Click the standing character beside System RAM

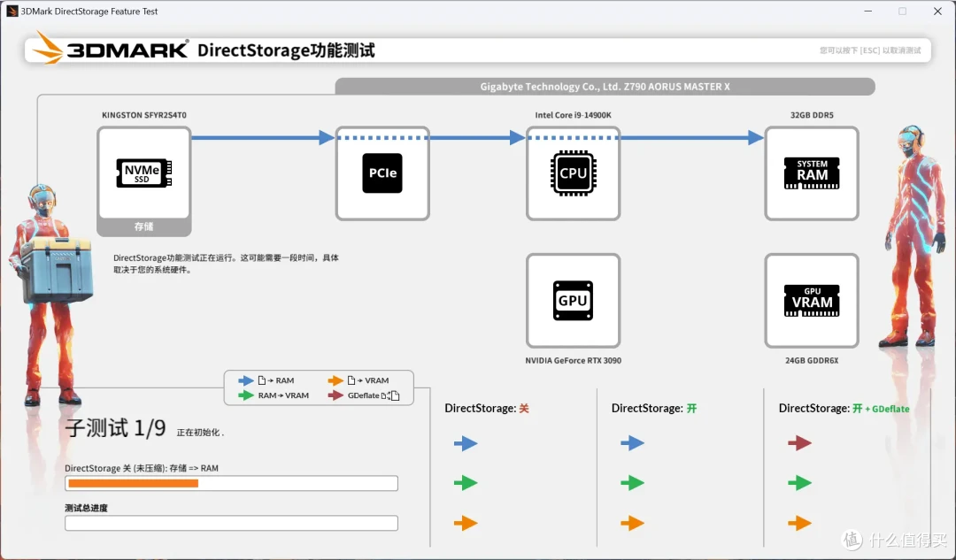pyautogui.click(x=911, y=236)
